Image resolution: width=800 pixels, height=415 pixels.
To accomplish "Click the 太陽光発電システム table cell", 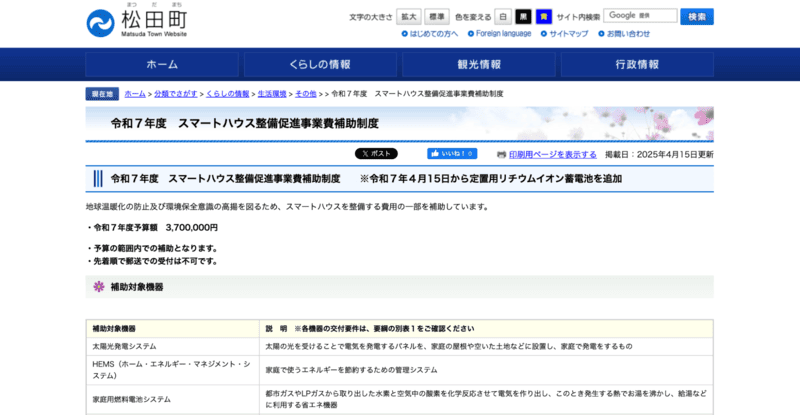I will coord(173,346).
